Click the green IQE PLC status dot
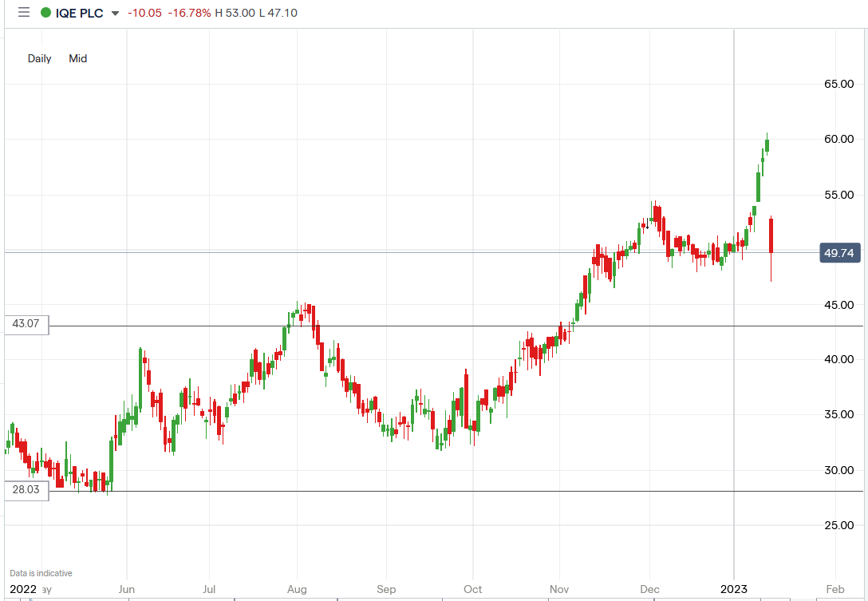The height and width of the screenshot is (601, 868). 46,12
